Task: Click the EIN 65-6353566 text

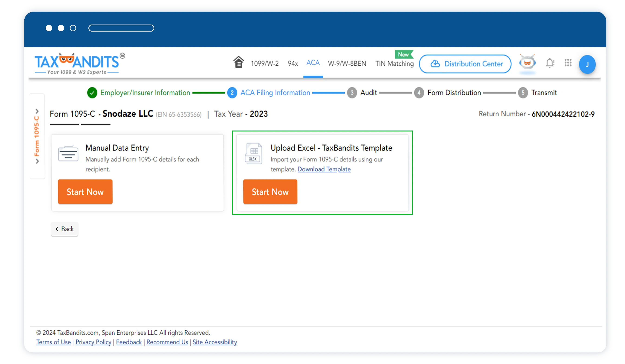Action: pos(178,115)
